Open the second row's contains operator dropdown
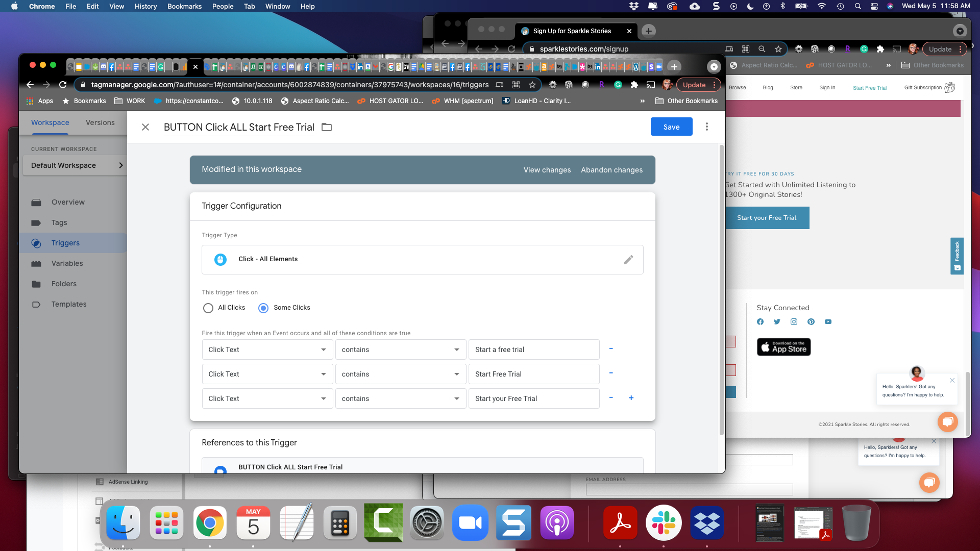The image size is (980, 551). [x=401, y=374]
